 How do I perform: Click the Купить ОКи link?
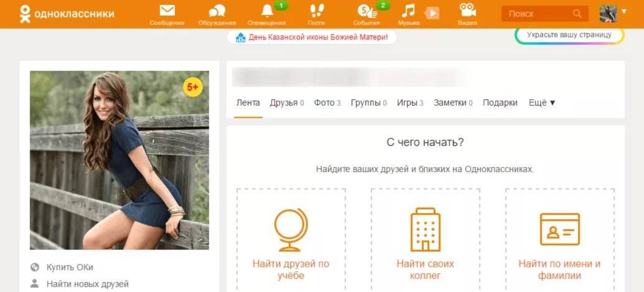coord(70,267)
